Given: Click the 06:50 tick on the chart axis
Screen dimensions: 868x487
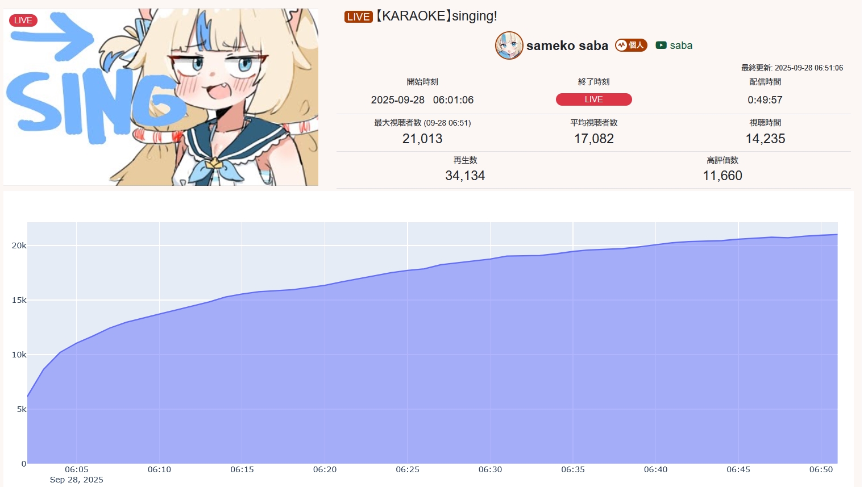Looking at the screenshot, I should (821, 469).
